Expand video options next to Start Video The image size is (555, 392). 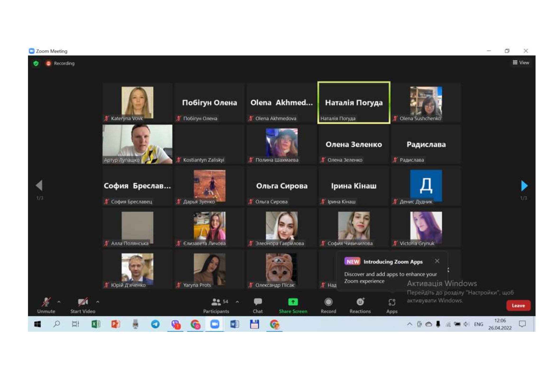click(x=98, y=302)
